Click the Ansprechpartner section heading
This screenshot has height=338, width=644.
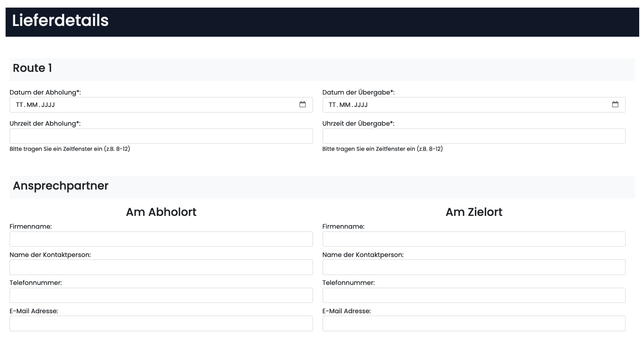click(x=61, y=186)
